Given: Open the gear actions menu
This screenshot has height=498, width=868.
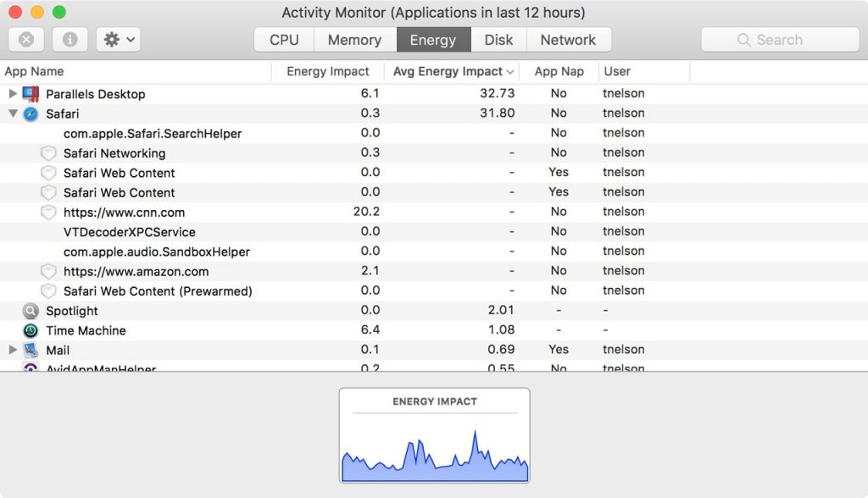Looking at the screenshot, I should [119, 39].
